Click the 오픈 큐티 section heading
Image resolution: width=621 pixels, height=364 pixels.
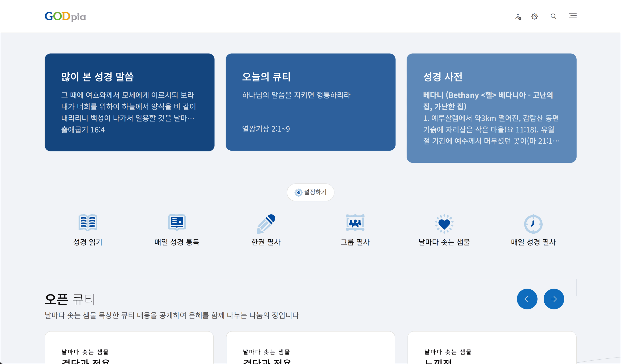(70, 299)
